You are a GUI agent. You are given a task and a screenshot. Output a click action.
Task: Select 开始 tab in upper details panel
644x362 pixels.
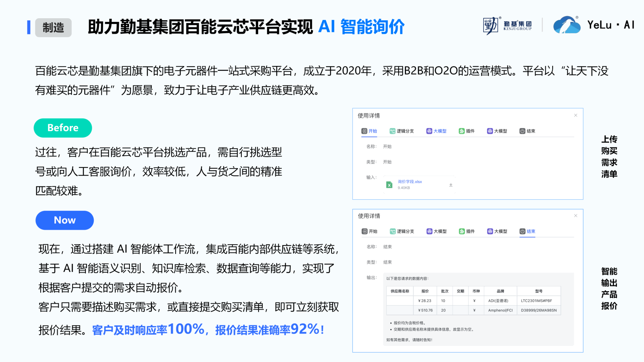(369, 131)
